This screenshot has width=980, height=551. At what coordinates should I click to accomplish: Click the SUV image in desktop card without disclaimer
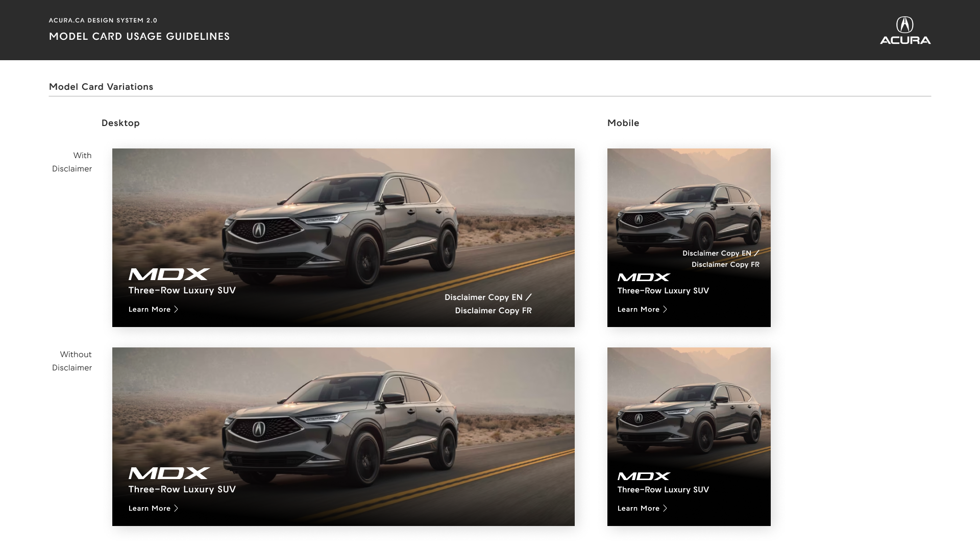[x=339, y=429]
